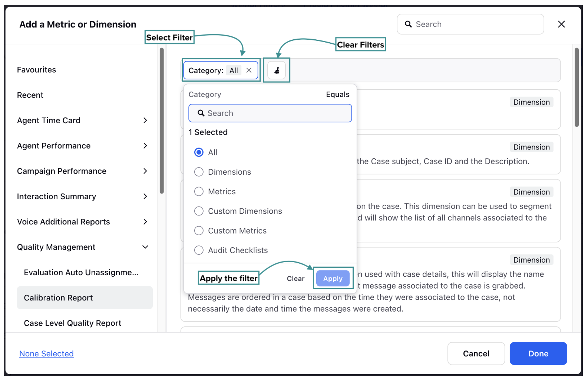Choose Audit Checklists radio option

tap(199, 251)
